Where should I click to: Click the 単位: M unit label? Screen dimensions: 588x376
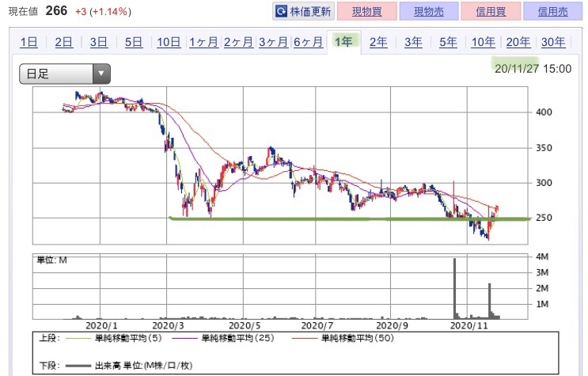click(51, 260)
